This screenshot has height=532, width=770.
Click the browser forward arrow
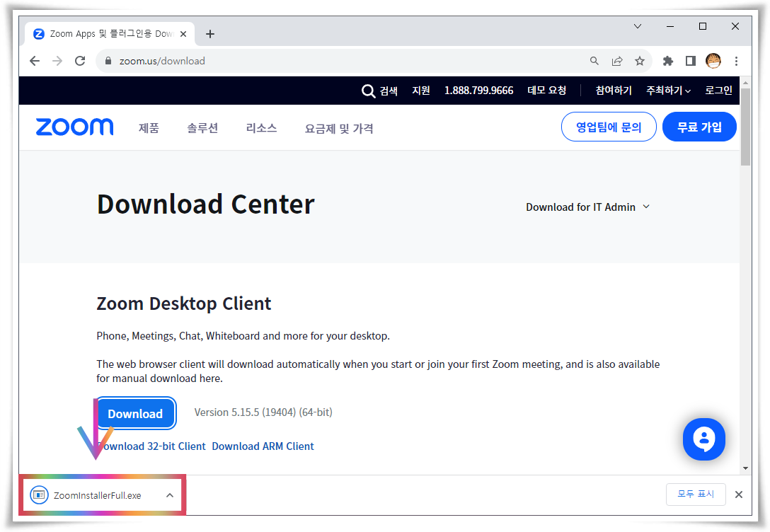point(57,61)
